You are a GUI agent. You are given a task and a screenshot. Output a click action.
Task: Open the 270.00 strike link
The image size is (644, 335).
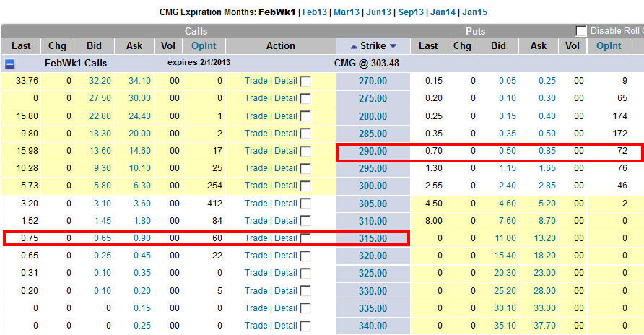(x=373, y=81)
